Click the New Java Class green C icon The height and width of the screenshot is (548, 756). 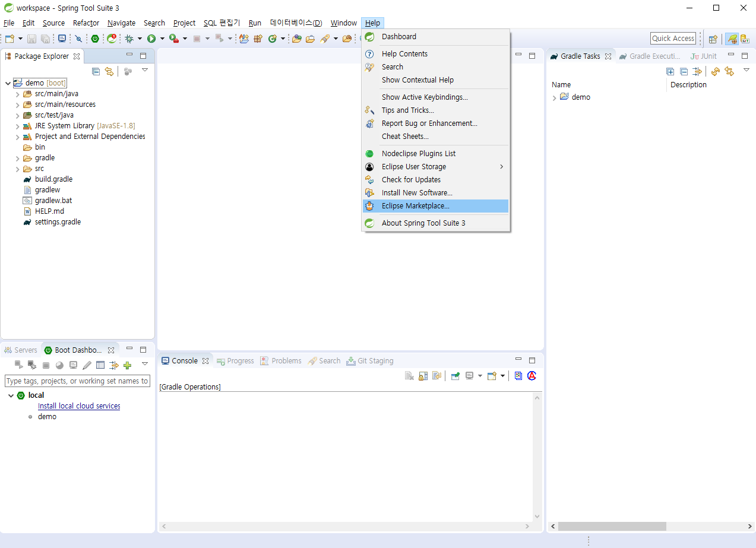point(273,39)
